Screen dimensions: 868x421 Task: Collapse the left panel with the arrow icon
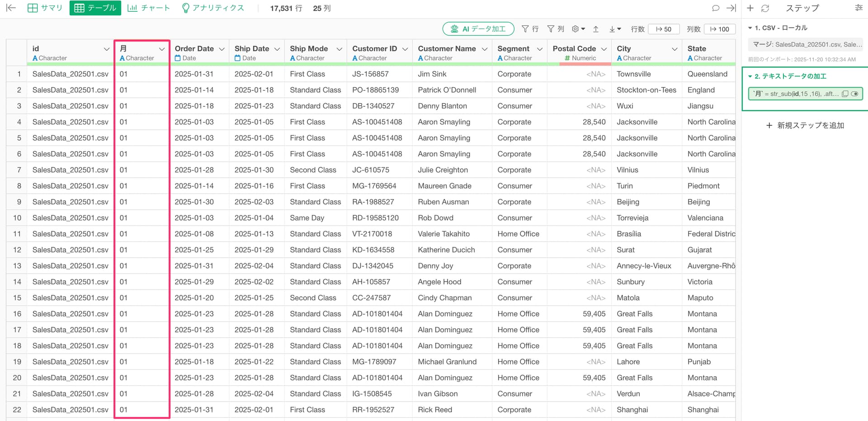coord(11,8)
